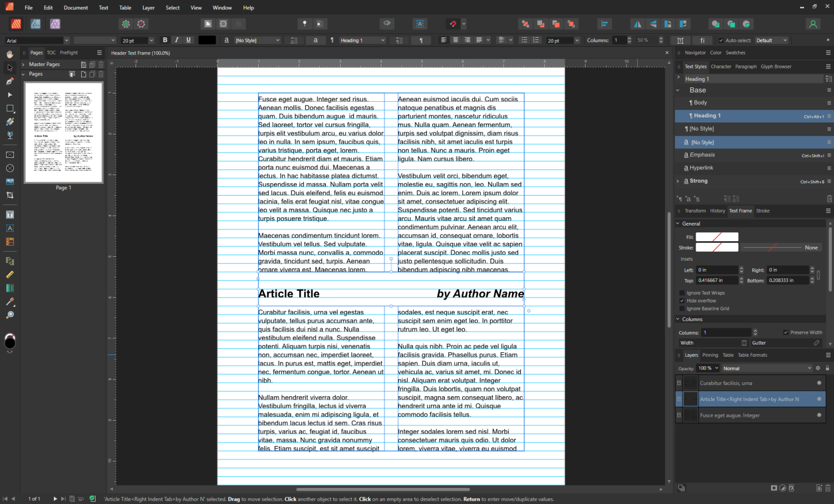834x504 pixels.
Task: Select the Move tool
Action: pyautogui.click(x=9, y=67)
